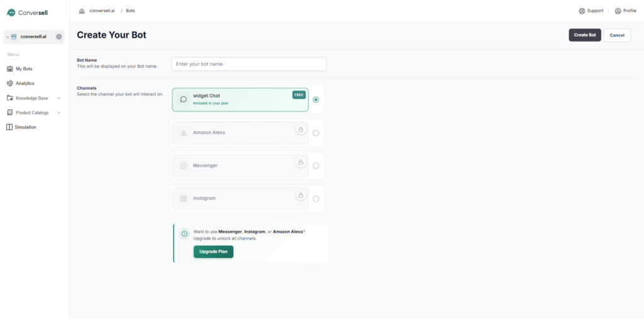The image size is (644, 319).
Task: Click the Bots breadcrumb link
Action: pos(130,11)
